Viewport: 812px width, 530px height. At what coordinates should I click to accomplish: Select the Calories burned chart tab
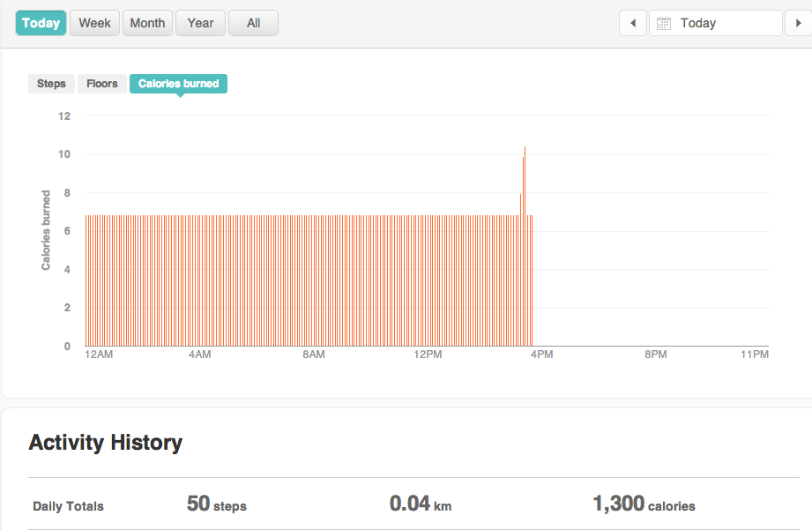(178, 84)
